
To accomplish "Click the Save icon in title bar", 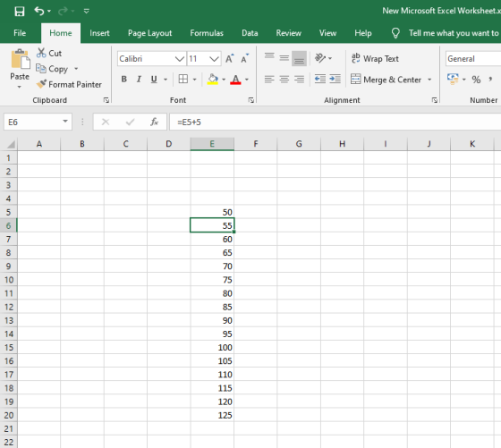I will 20,11.
